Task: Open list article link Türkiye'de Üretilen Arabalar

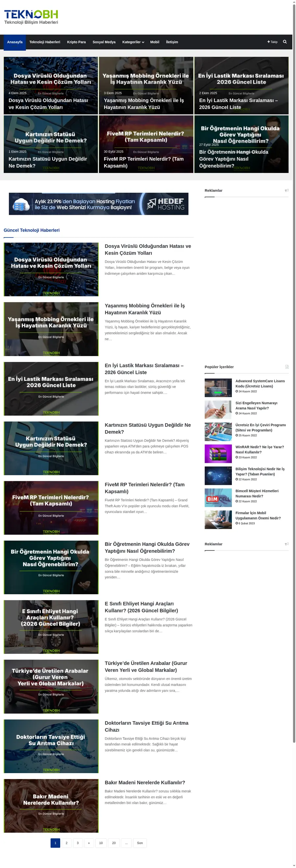Action: 146,666
